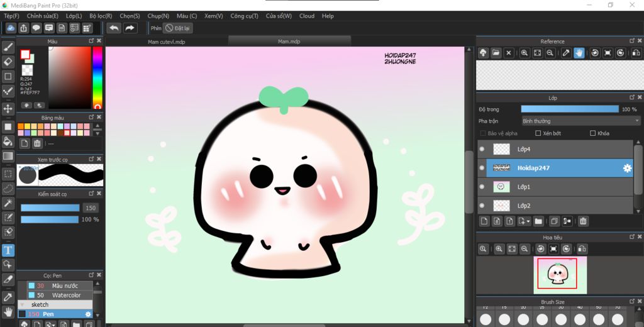
Task: Activate the Magic Wand tool
Action: 8,203
